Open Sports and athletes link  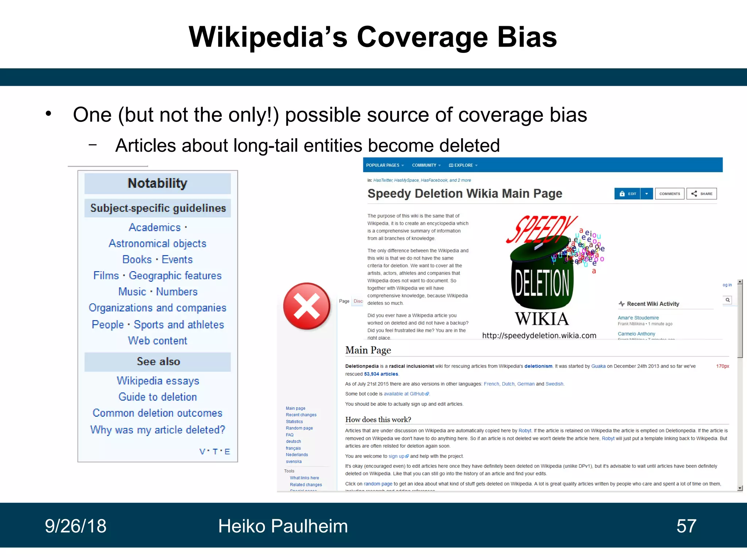(179, 324)
